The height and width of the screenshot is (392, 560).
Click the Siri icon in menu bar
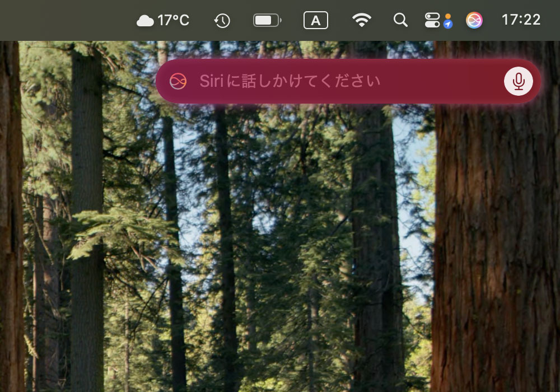point(474,20)
